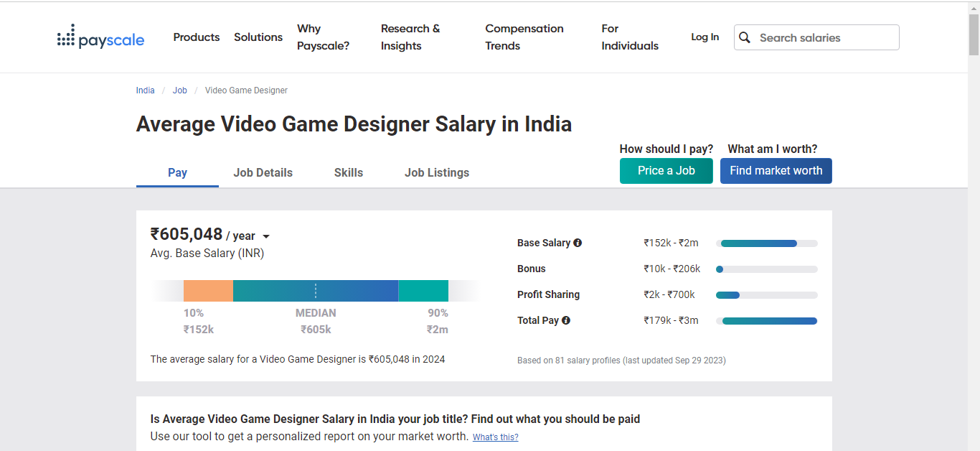The image size is (980, 451).
Task: Click the Payscale logo
Action: coord(100,37)
